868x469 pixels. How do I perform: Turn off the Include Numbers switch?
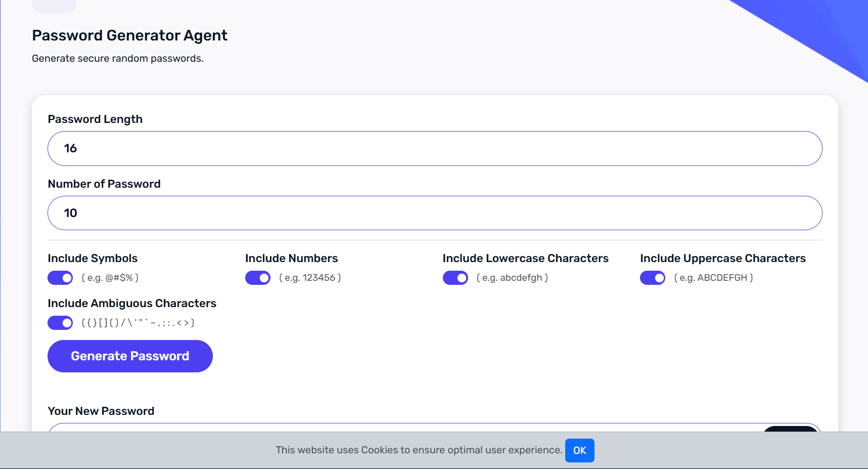[x=258, y=278]
